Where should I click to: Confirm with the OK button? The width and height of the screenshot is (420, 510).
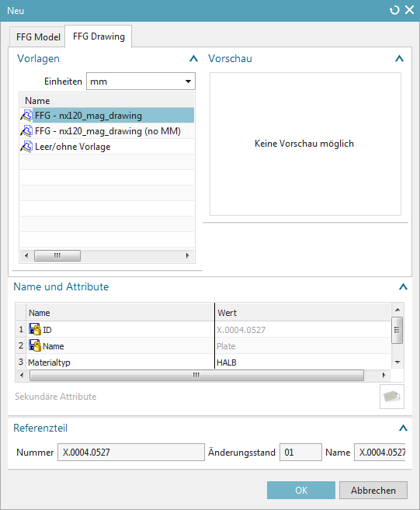pos(301,490)
